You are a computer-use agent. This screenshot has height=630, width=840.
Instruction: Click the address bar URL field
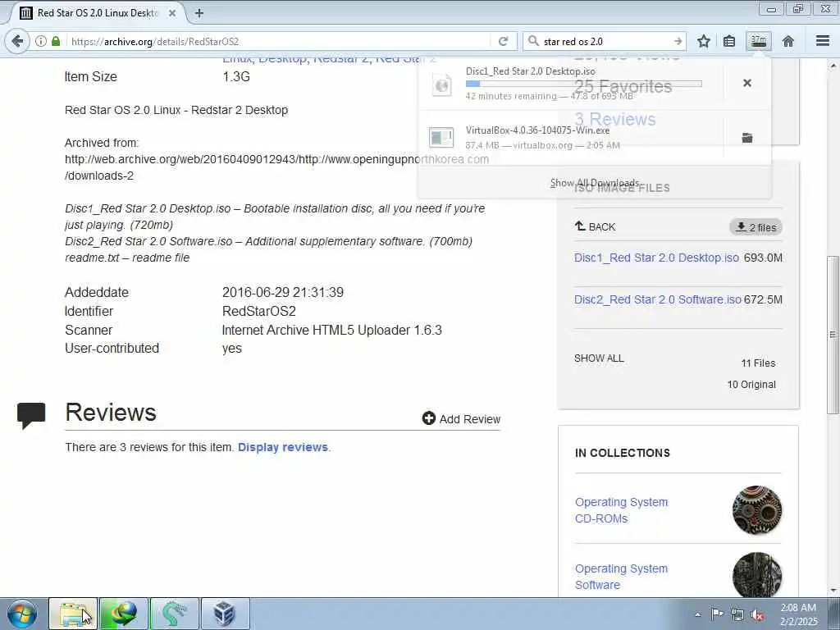tap(279, 41)
